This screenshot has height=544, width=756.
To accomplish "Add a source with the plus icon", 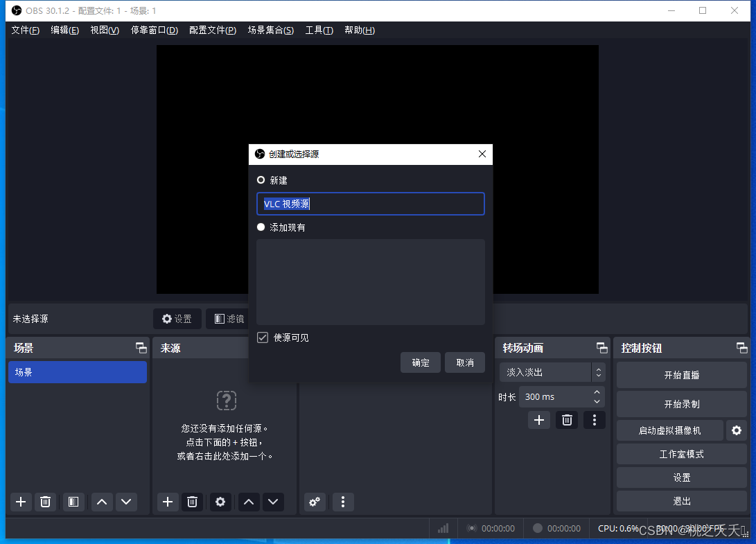I will [168, 502].
